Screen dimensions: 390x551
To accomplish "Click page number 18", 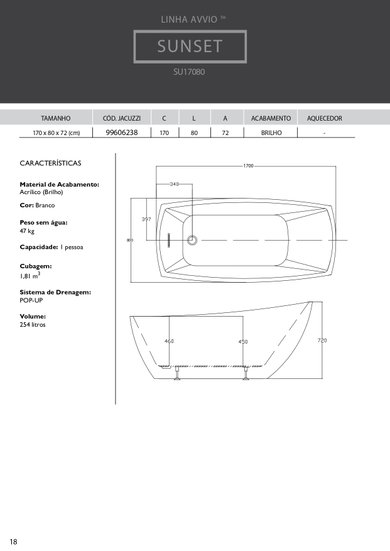I will point(13,542).
